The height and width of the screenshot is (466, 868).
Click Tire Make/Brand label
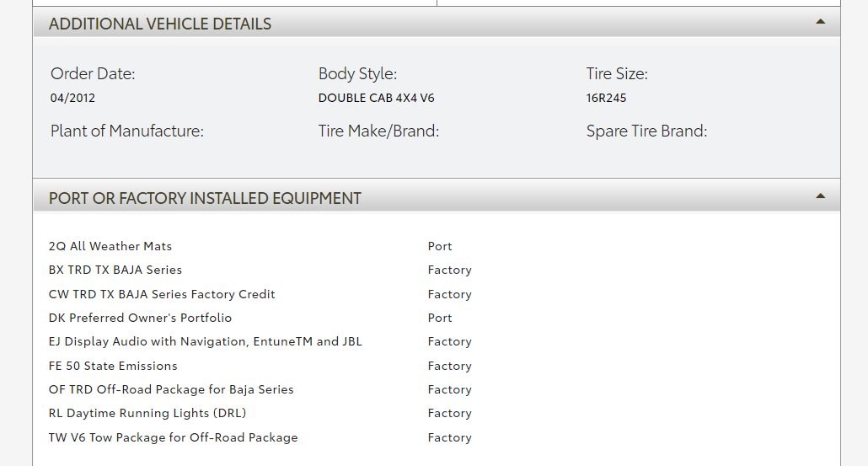pyautogui.click(x=378, y=131)
